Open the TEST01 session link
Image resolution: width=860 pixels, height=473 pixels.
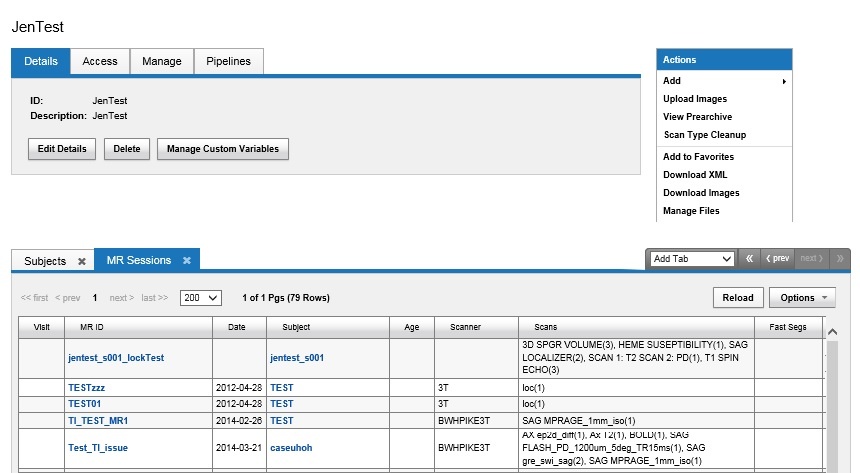point(84,404)
